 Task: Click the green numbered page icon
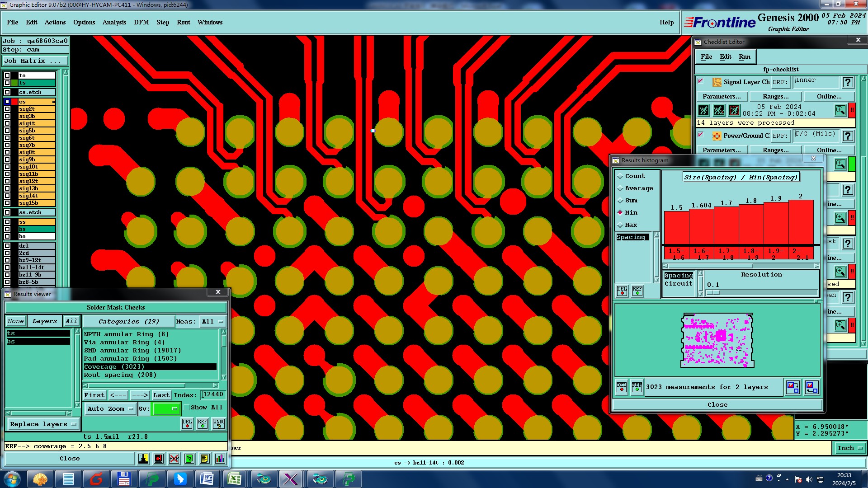(189, 459)
